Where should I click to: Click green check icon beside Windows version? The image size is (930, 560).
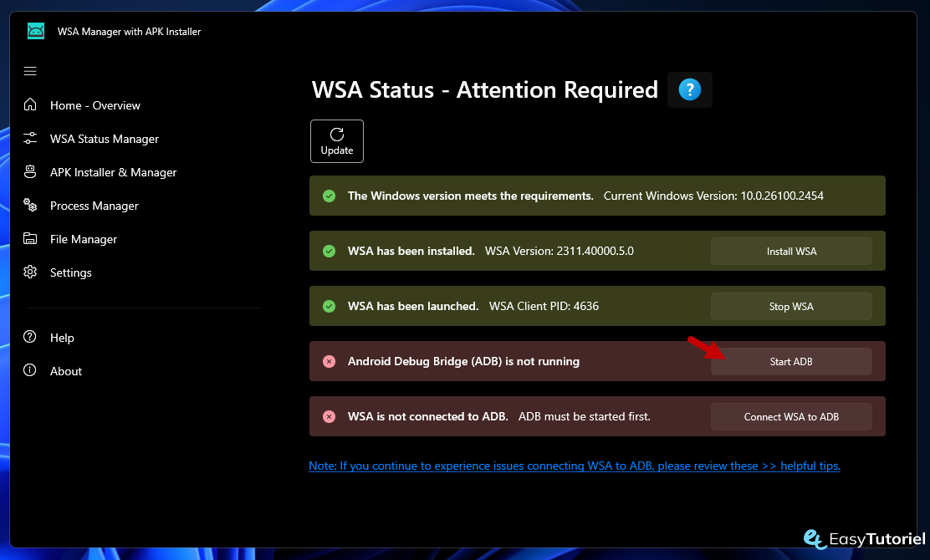(x=330, y=196)
